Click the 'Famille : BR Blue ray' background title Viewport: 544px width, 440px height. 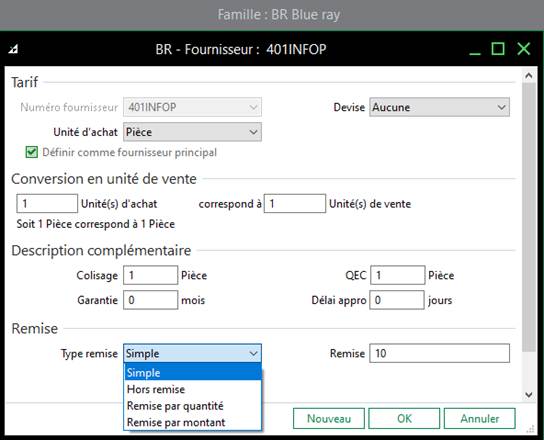point(279,15)
